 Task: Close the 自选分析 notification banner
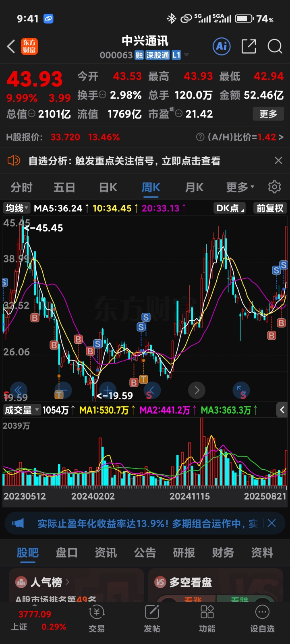click(x=278, y=161)
